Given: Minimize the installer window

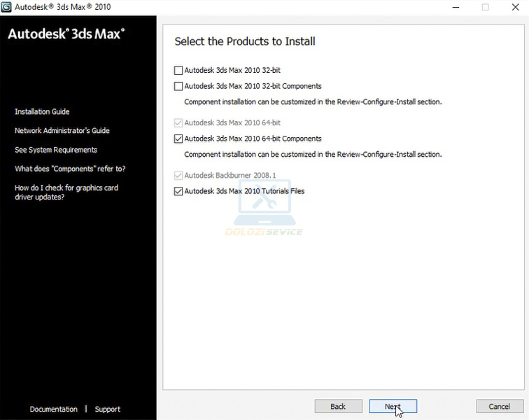Looking at the screenshot, I should (x=454, y=7).
